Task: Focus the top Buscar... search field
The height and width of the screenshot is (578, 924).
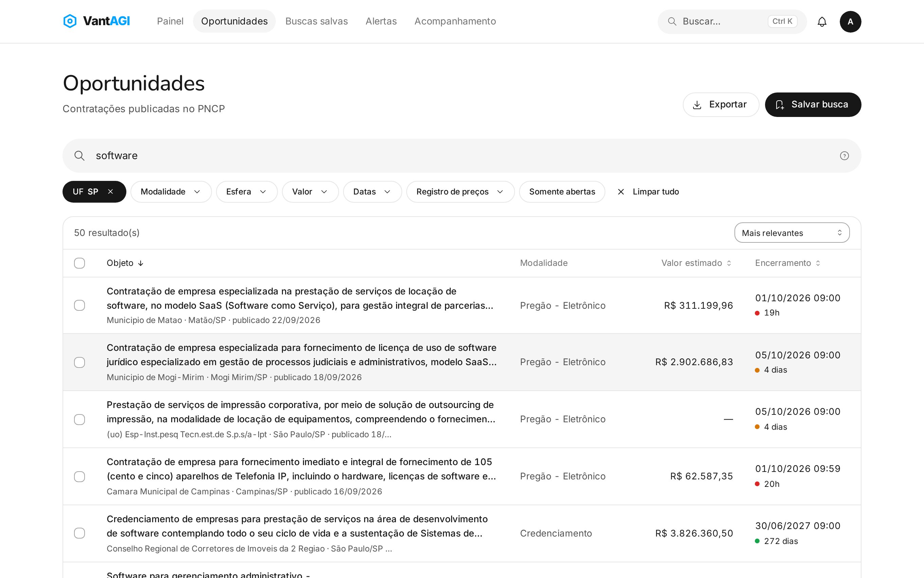Action: coord(732,21)
